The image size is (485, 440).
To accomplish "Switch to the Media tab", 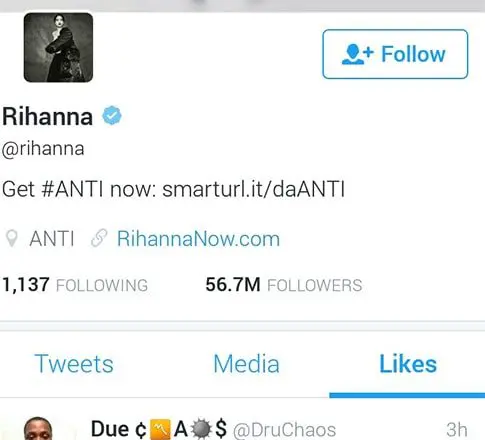I will click(x=246, y=364).
